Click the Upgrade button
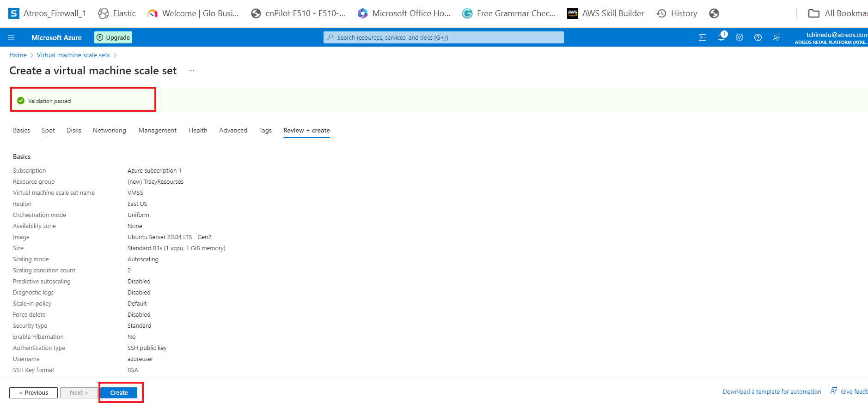868x403 pixels. pyautogui.click(x=113, y=37)
